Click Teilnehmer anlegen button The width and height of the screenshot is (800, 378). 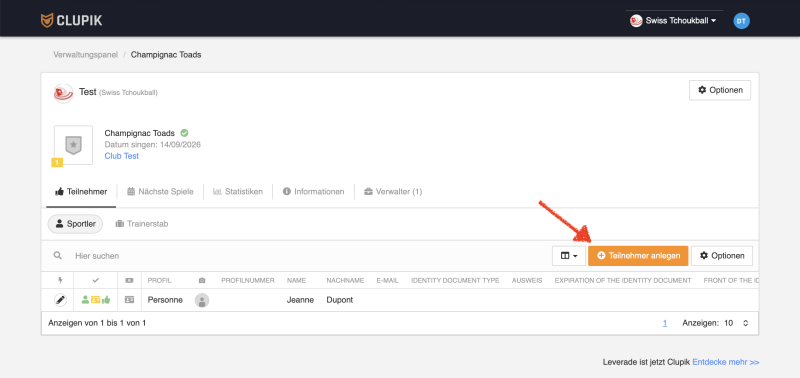[638, 256]
